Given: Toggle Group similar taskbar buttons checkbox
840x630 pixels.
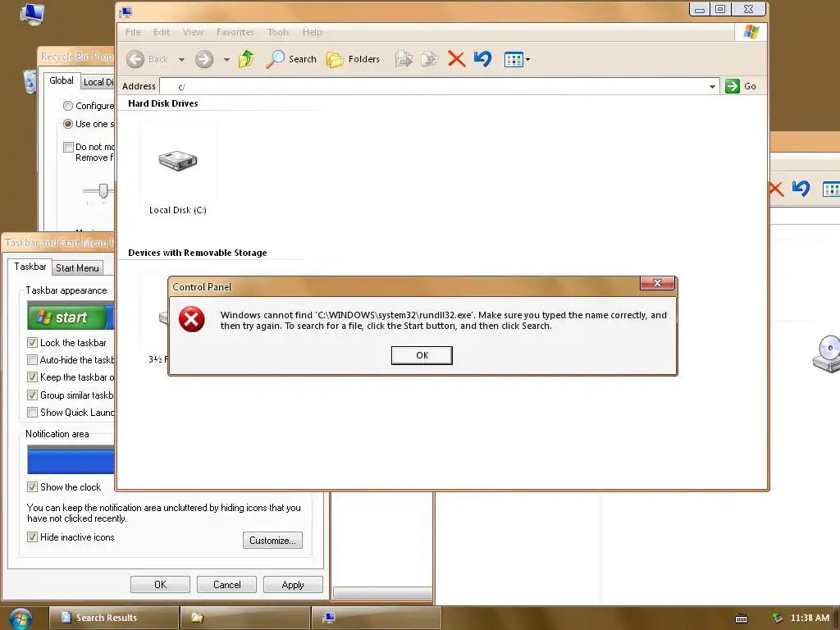Looking at the screenshot, I should (x=32, y=395).
